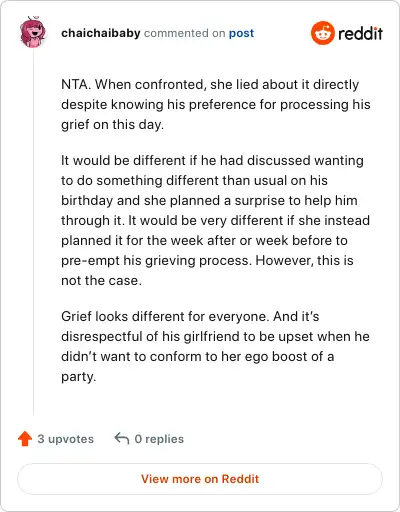The image size is (400, 512).
Task: Upvote the comment with the orange arrow
Action: [x=25, y=439]
